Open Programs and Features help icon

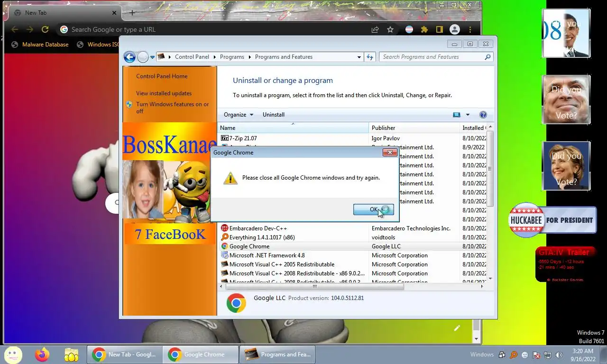click(483, 115)
